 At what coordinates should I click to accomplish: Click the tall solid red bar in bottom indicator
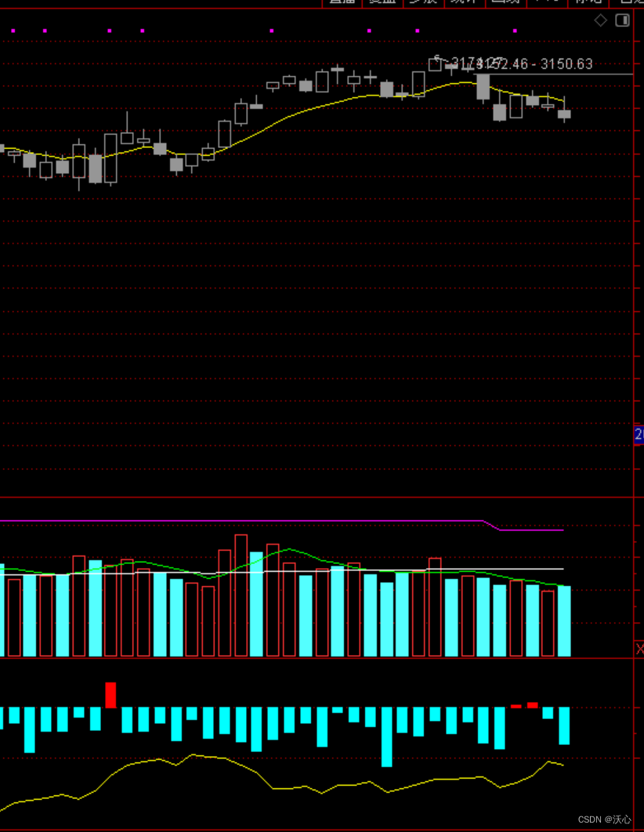110,695
